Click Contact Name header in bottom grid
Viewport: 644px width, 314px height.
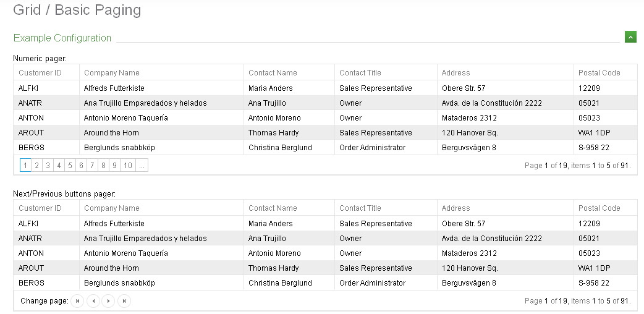273,208
